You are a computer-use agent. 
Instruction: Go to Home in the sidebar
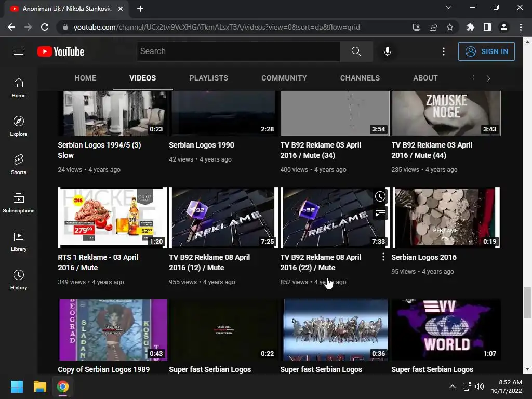(19, 87)
